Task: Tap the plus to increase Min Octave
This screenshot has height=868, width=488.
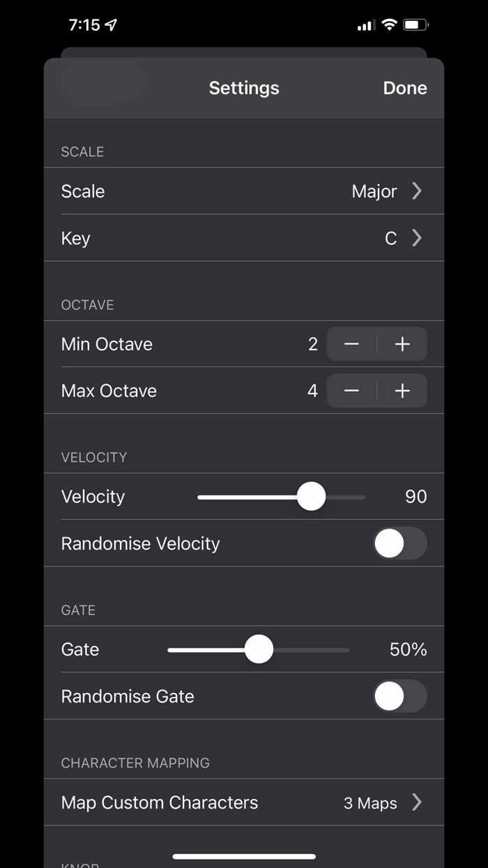Action: click(x=402, y=344)
